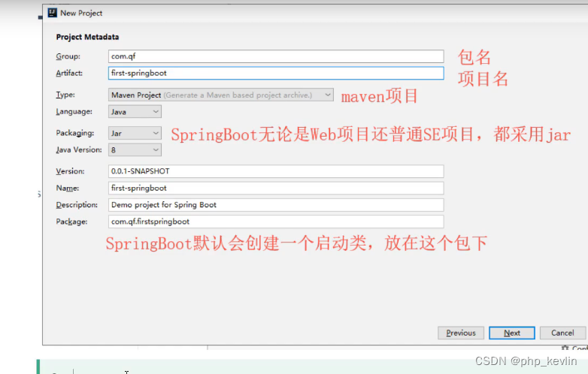Screen dimensions: 588x374
Task: Click the Name field with first-springboot
Action: click(x=276, y=188)
